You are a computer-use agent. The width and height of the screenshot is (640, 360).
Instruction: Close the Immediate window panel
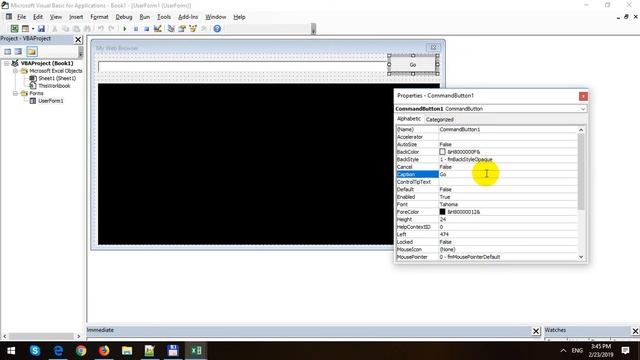(536, 331)
